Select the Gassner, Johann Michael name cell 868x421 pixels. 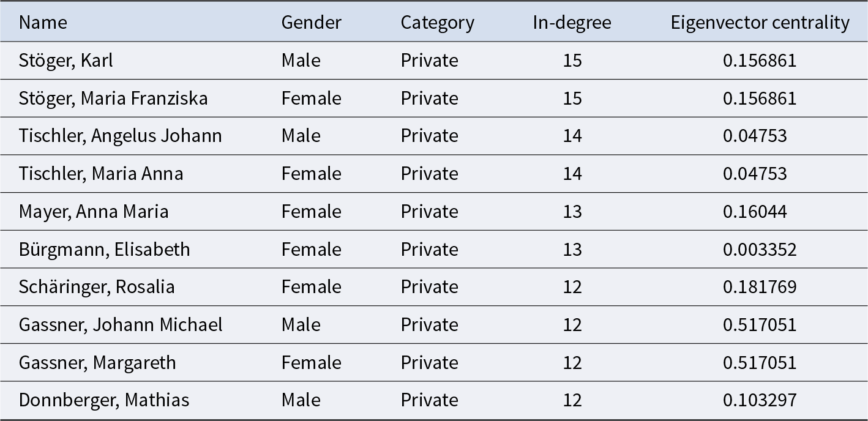click(x=121, y=325)
